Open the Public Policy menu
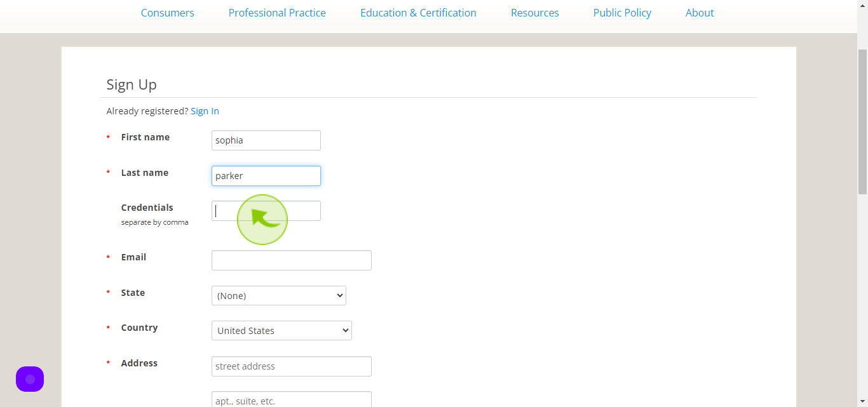 (622, 13)
